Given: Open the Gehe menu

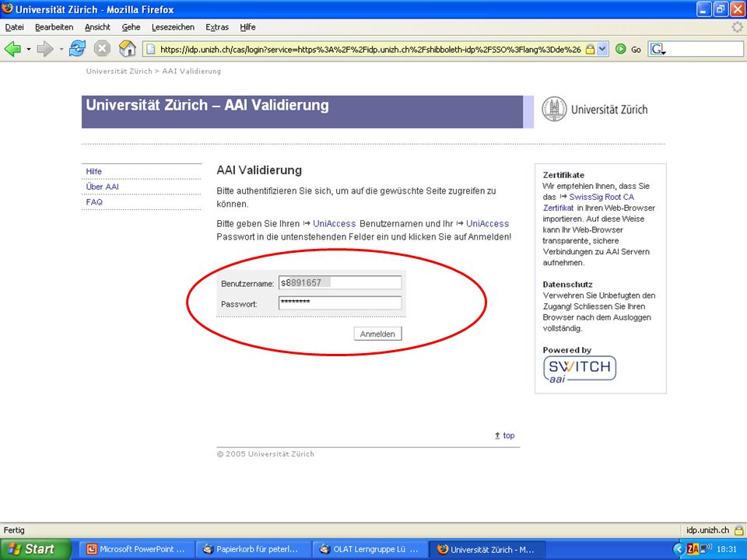Looking at the screenshot, I should pos(131,27).
